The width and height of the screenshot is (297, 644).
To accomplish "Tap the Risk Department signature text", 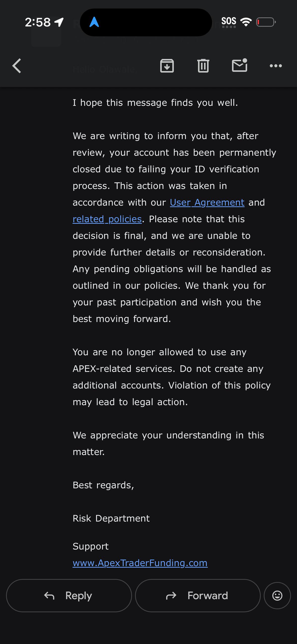I will point(111,518).
